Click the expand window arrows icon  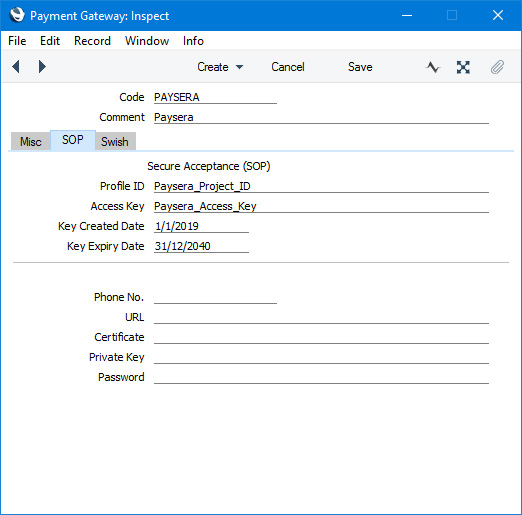463,67
